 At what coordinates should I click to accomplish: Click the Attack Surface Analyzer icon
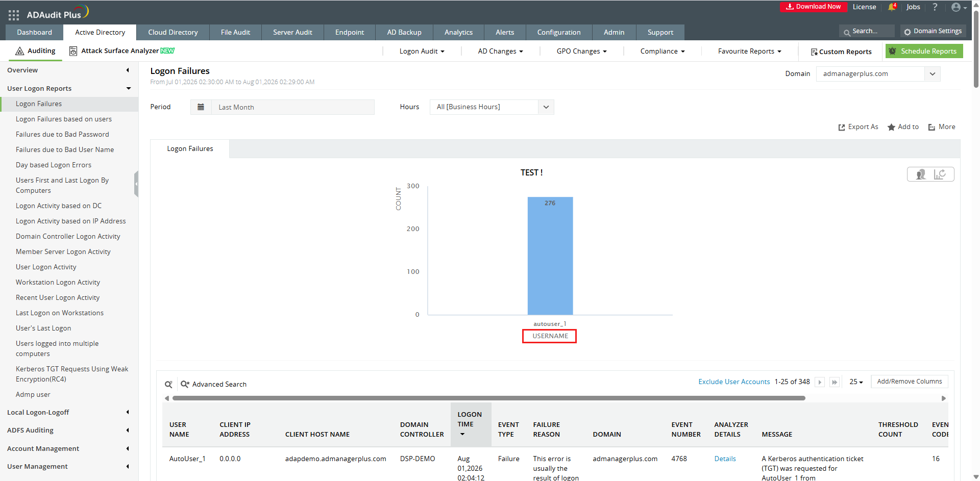coord(73,51)
